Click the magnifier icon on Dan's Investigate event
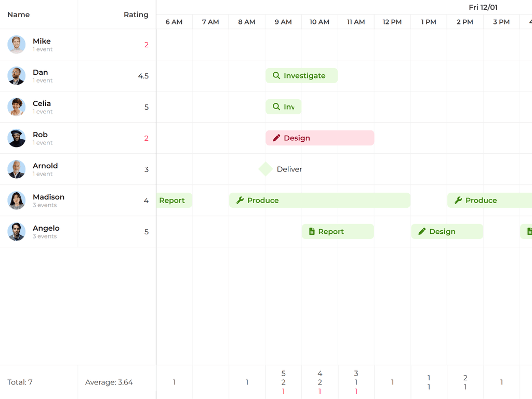 click(x=276, y=76)
